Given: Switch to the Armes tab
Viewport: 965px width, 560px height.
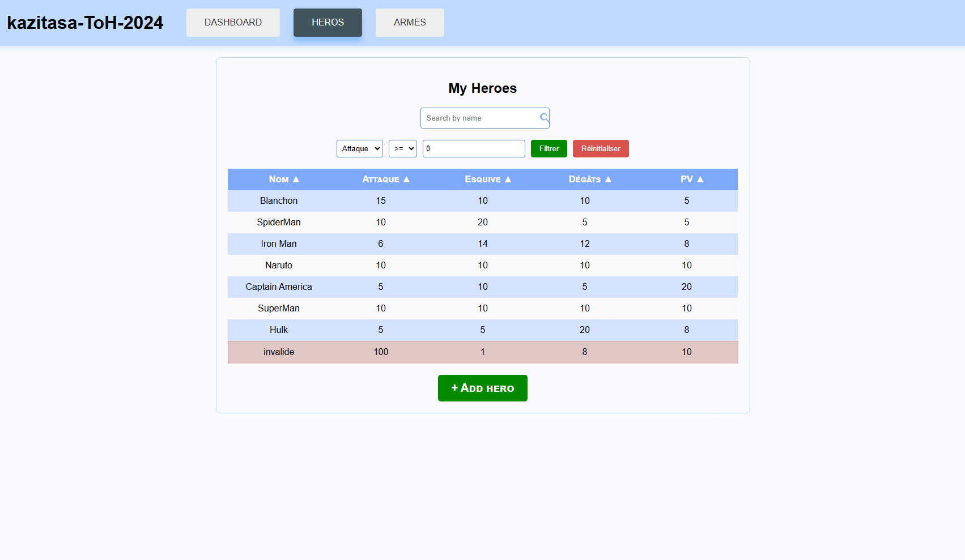Looking at the screenshot, I should 410,23.
